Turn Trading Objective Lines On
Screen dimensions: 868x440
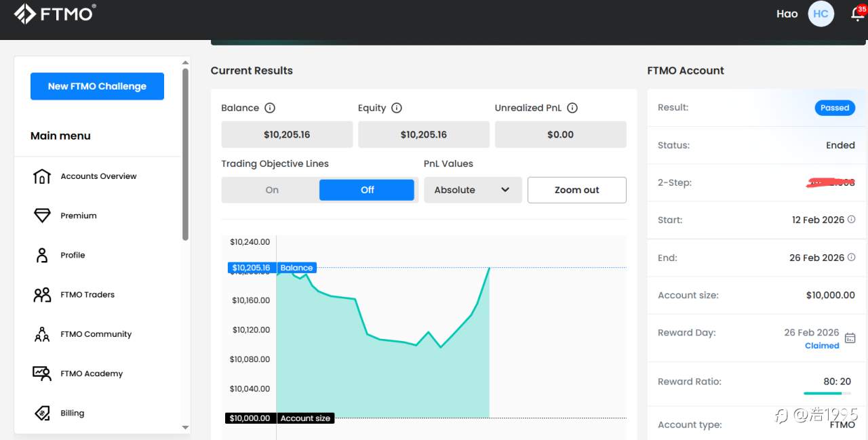[x=272, y=190]
